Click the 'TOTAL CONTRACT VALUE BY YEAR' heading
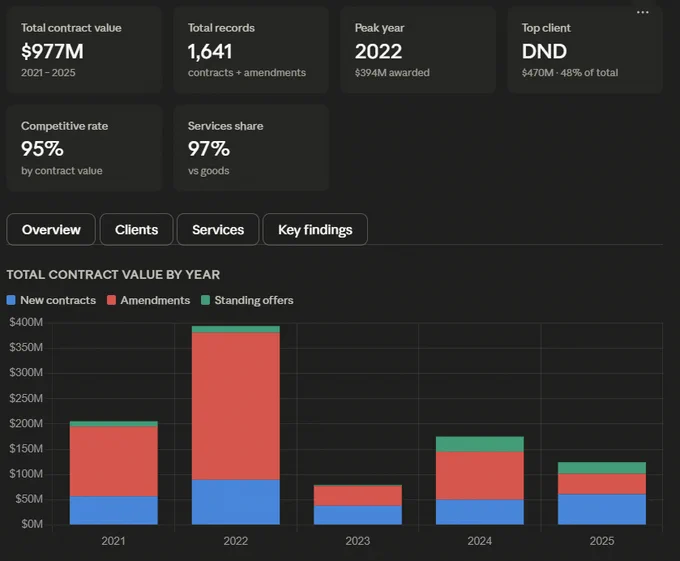The height and width of the screenshot is (561, 680). point(113,274)
